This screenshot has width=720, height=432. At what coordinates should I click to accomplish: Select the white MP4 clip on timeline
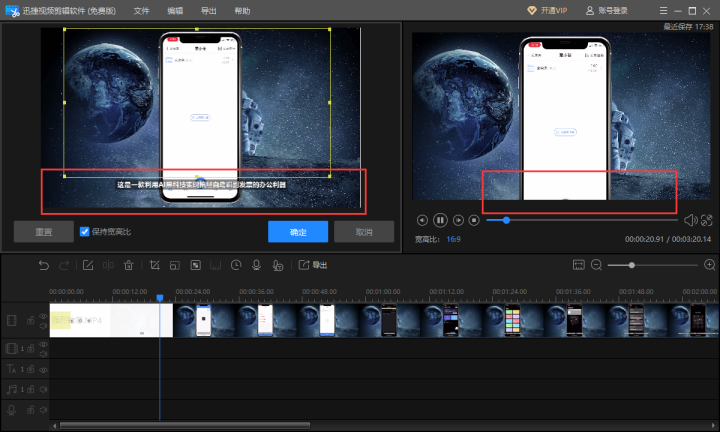tap(111, 320)
